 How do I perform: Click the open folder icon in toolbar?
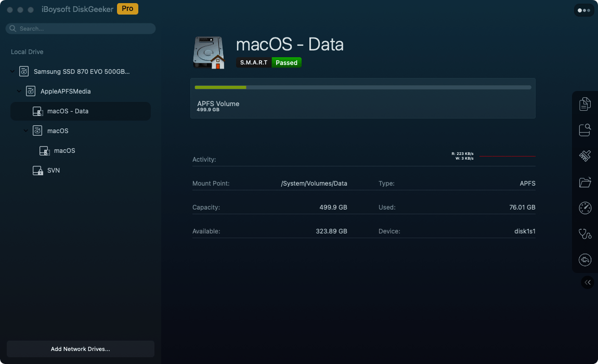(x=585, y=182)
